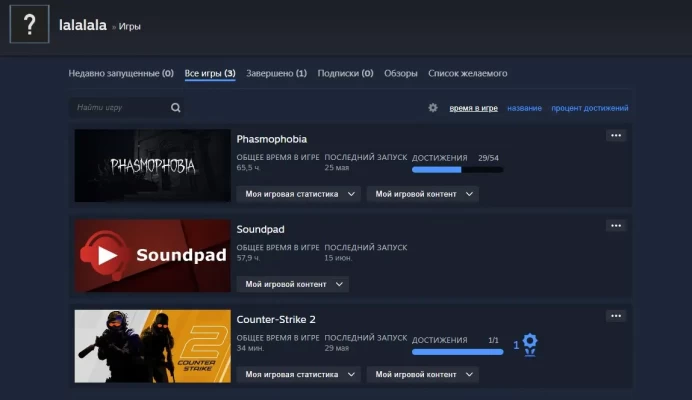Click the '34 мин.' playtime value
This screenshot has width=692, height=400.
pyautogui.click(x=250, y=348)
